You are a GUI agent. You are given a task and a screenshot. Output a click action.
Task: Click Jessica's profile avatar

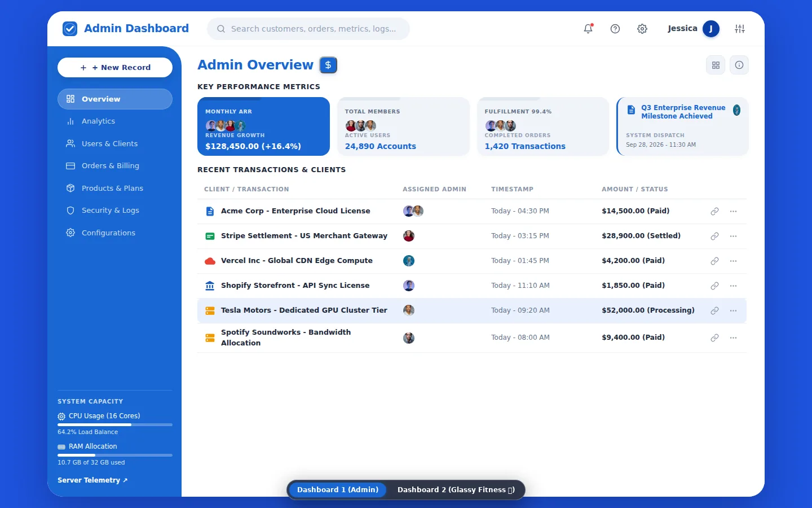pos(711,29)
